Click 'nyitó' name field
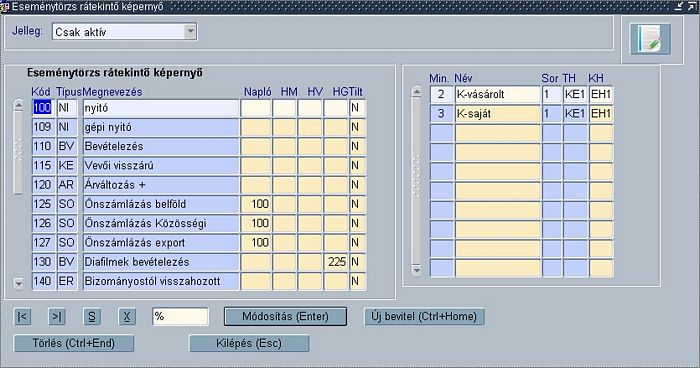 161,108
